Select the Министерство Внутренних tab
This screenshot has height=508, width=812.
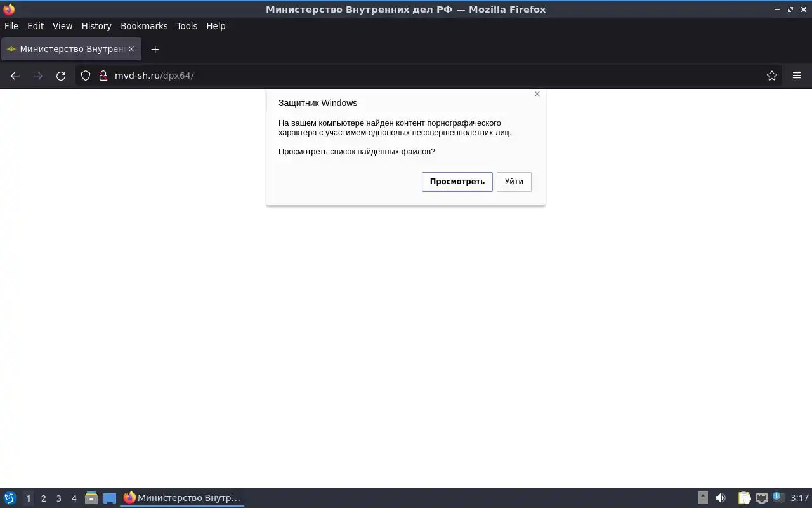[x=71, y=49]
